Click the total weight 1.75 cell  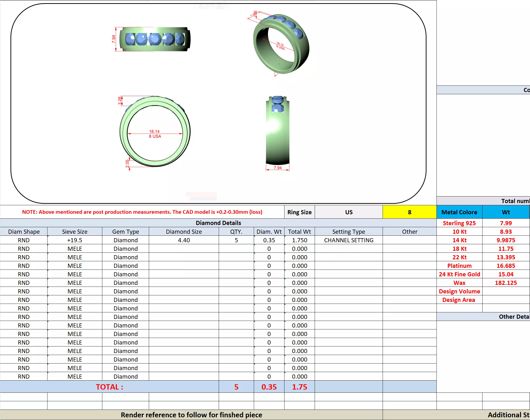click(x=299, y=387)
